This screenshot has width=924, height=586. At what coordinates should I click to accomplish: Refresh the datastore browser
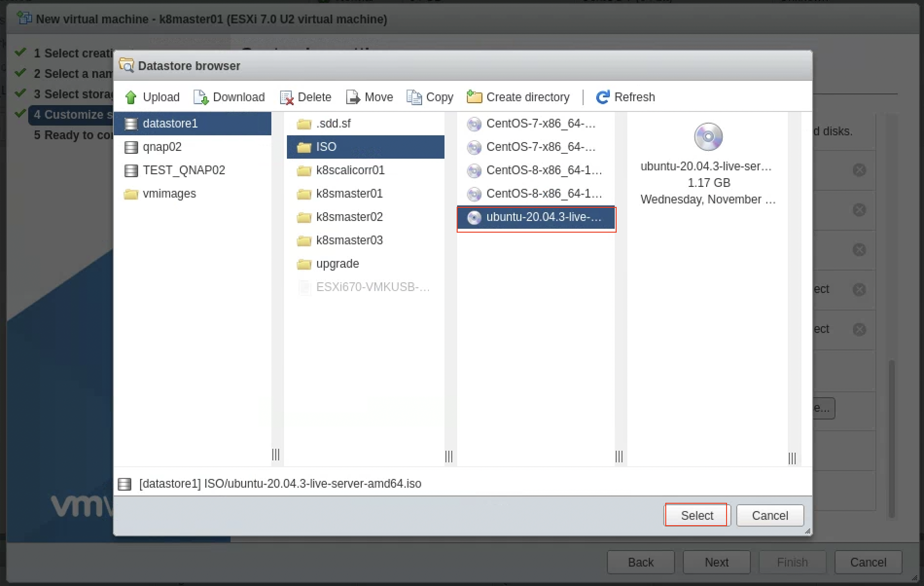[x=625, y=97]
